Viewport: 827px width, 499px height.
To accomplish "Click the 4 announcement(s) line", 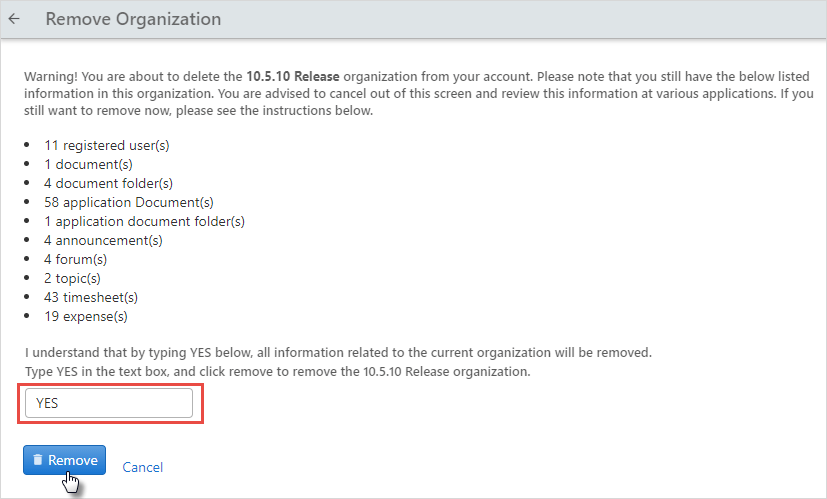I will [103, 241].
